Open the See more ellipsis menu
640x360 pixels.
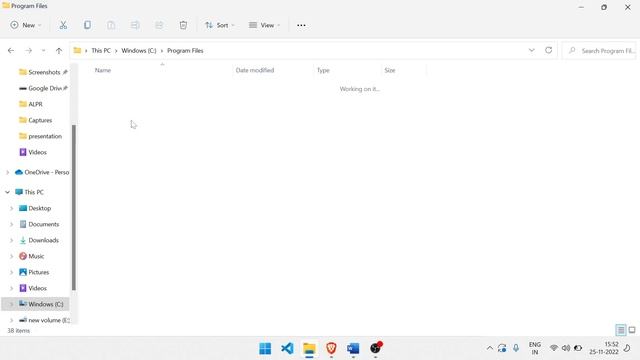coord(301,25)
